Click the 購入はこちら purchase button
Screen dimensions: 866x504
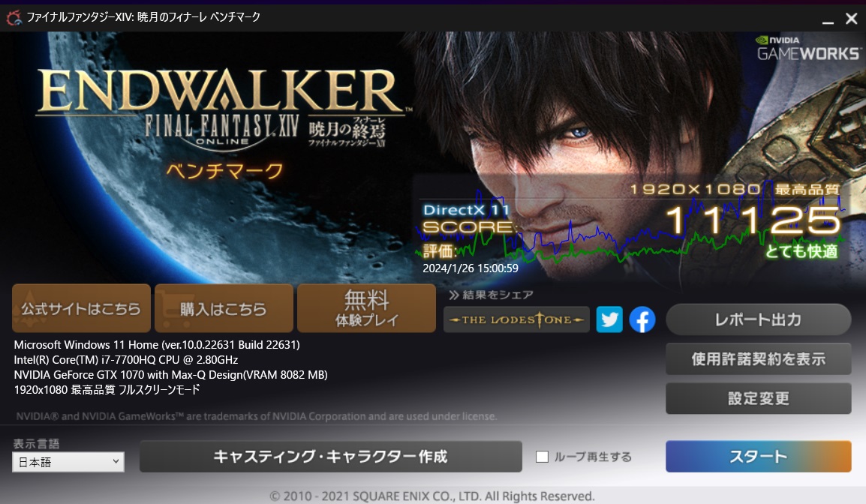224,308
